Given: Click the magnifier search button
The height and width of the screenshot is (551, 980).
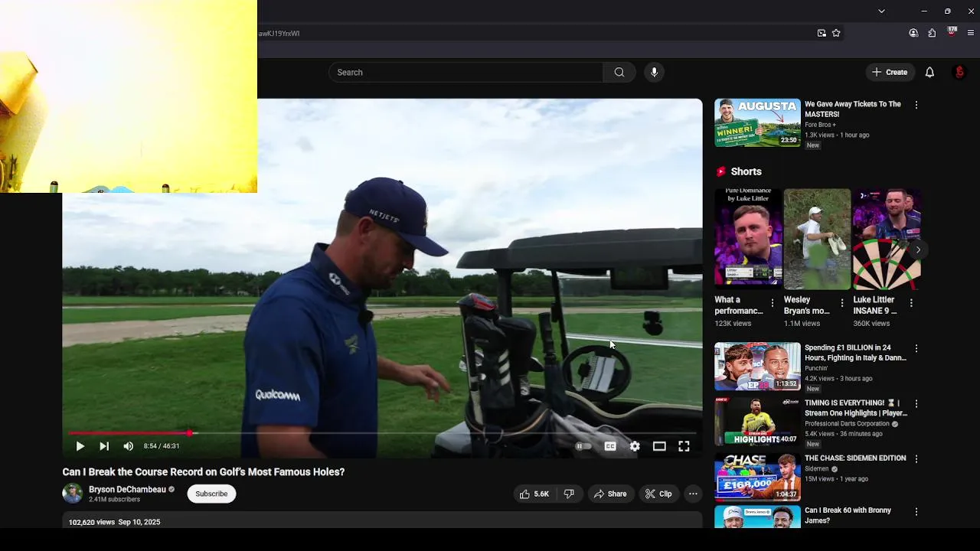Looking at the screenshot, I should click(619, 73).
